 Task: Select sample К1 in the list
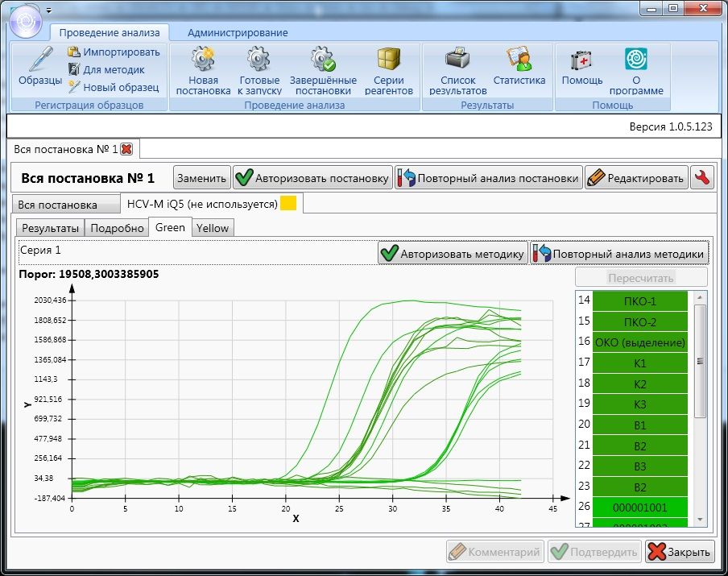click(x=639, y=363)
